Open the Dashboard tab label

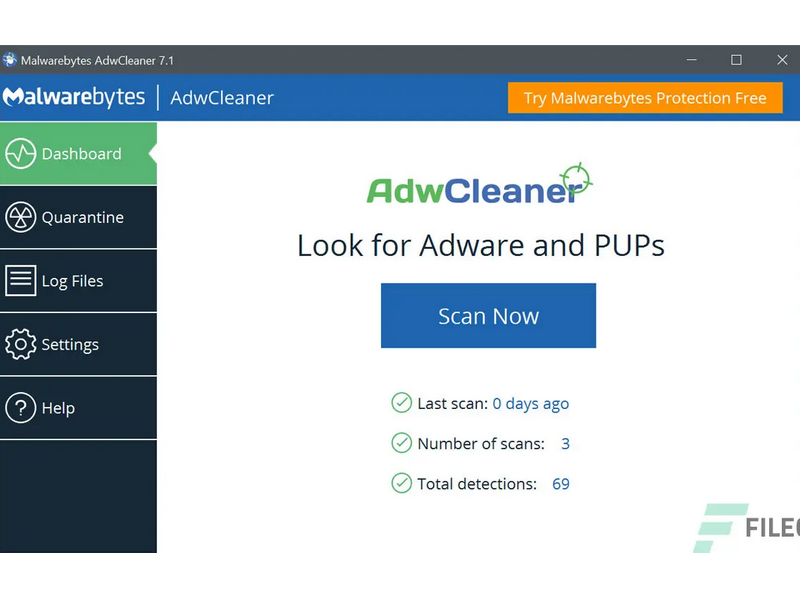(82, 154)
